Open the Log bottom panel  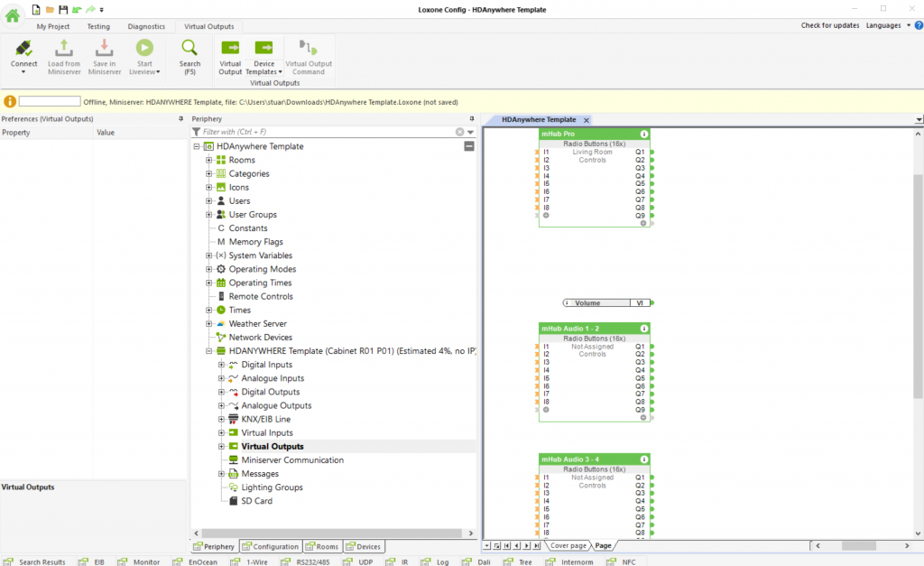click(435, 561)
